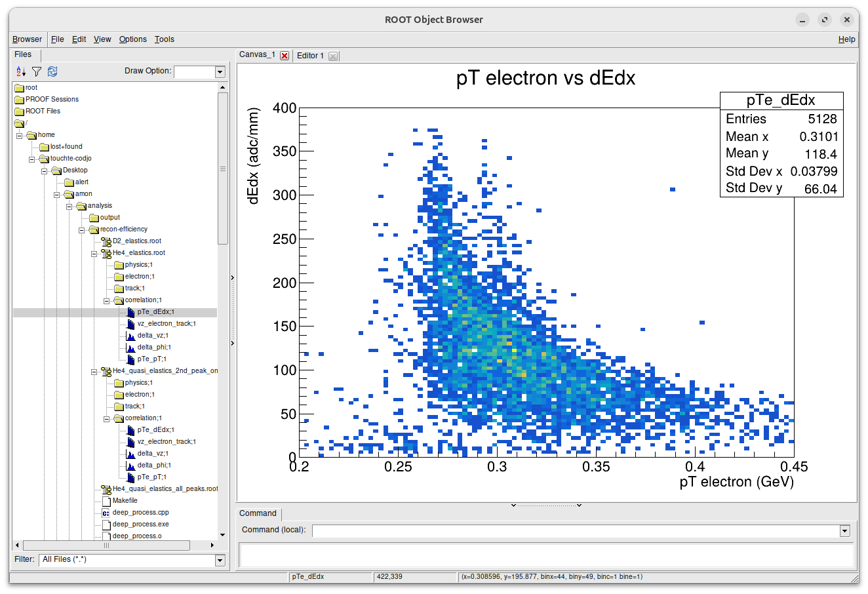
Task: Collapse the touchte-codjo tree node
Action: pyautogui.click(x=31, y=159)
